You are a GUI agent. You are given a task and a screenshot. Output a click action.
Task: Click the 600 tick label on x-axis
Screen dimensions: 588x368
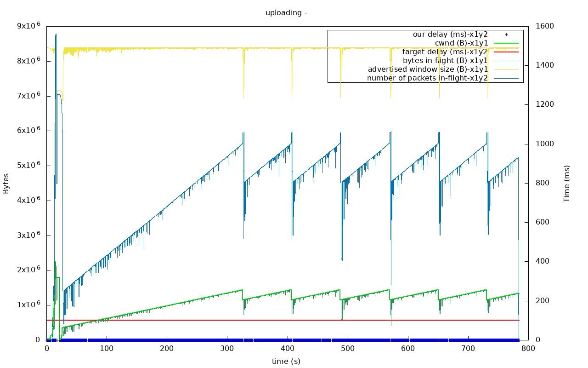click(x=408, y=349)
